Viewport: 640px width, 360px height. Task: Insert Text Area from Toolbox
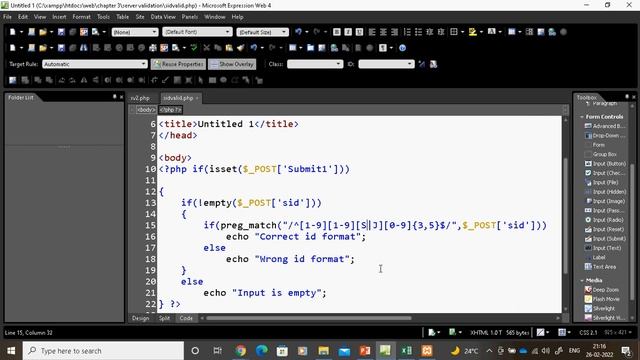[x=600, y=267]
